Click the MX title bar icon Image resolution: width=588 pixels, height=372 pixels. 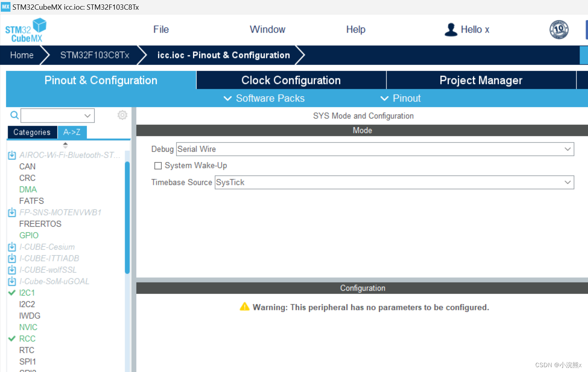point(6,7)
